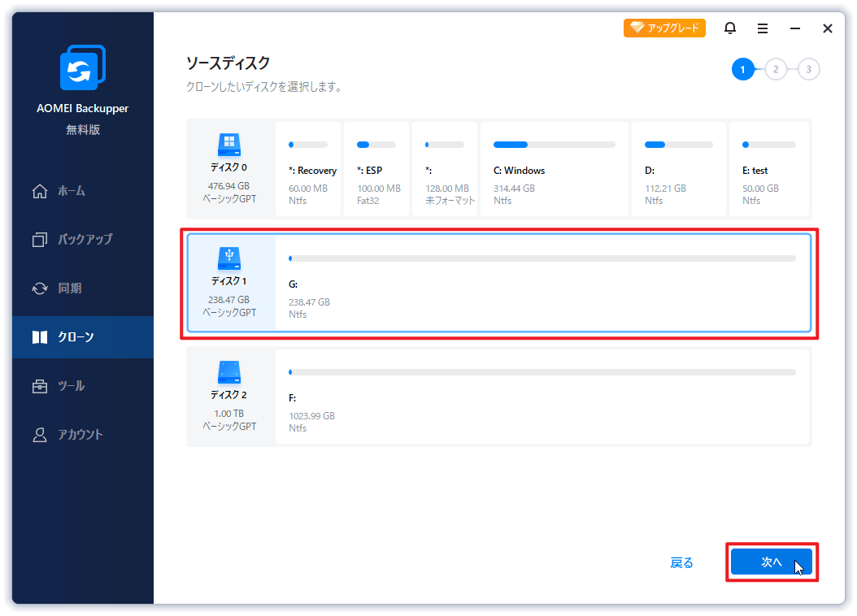Click the AOMEI Backupper logo icon
Viewport: 857px width, 616px height.
pyautogui.click(x=82, y=69)
